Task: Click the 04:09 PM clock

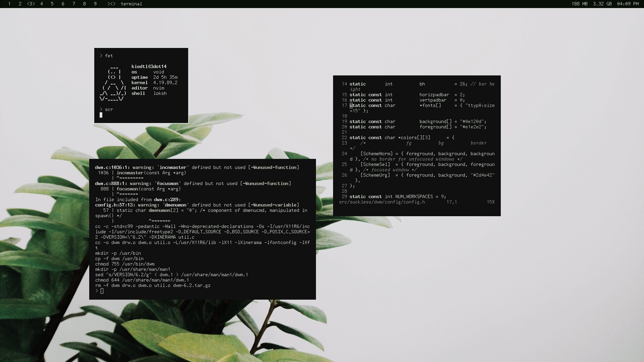Action: click(628, 4)
